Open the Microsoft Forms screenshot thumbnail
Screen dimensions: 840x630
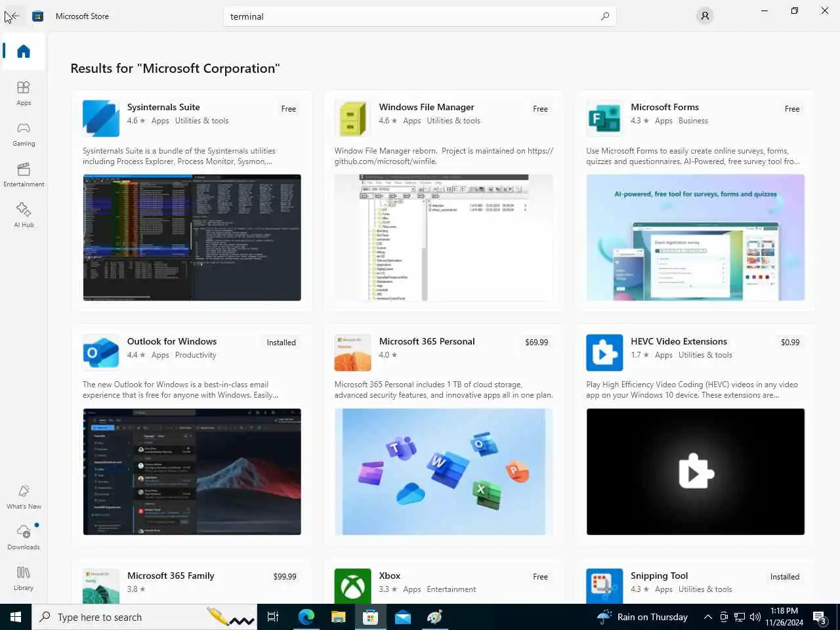pos(695,238)
